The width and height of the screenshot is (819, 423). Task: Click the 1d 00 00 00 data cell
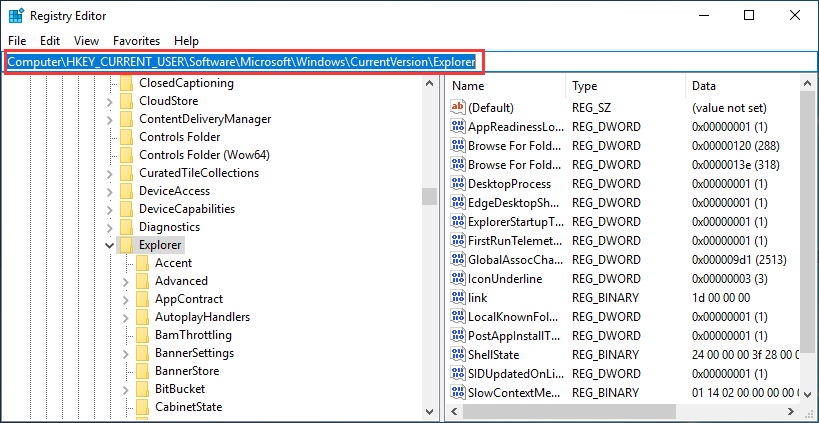click(x=721, y=298)
